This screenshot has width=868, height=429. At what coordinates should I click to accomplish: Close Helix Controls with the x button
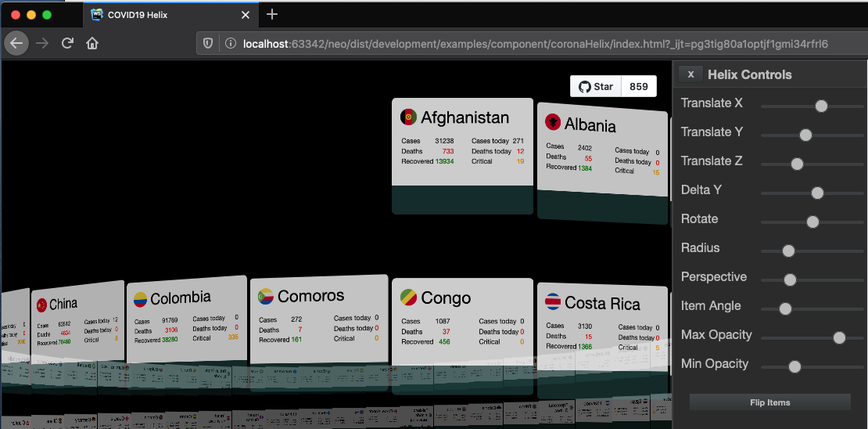click(x=690, y=74)
